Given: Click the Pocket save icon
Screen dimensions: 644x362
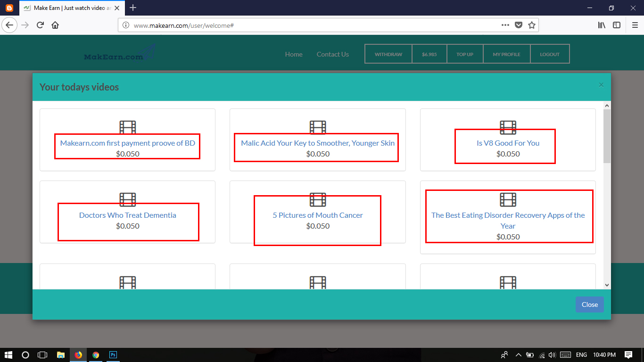Looking at the screenshot, I should click(519, 25).
